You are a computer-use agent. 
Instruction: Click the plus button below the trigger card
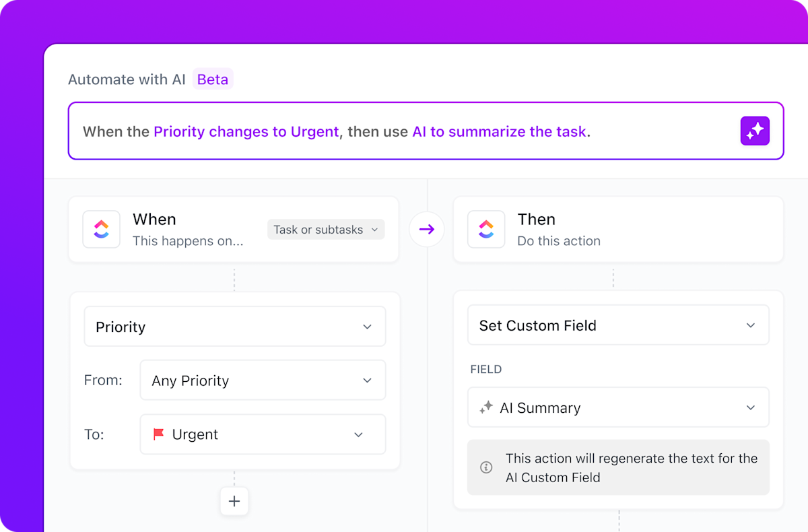[x=234, y=501]
